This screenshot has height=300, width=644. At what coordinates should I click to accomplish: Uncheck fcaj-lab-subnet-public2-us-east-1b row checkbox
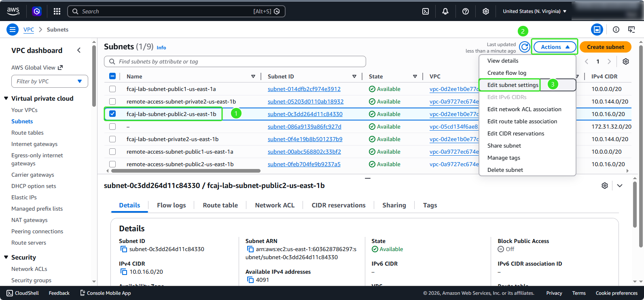tap(112, 114)
